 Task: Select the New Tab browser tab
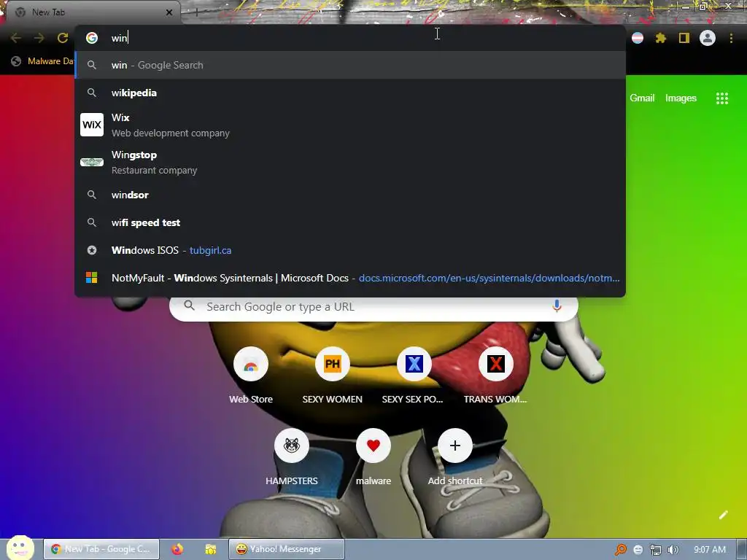coord(93,12)
